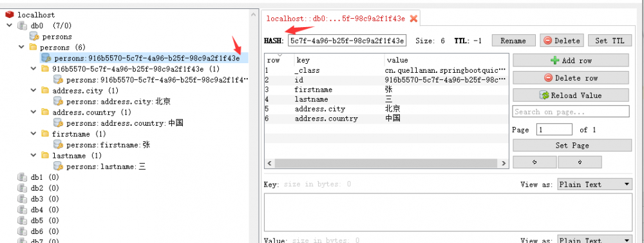
Task: Select the id table row
Action: tap(386, 80)
